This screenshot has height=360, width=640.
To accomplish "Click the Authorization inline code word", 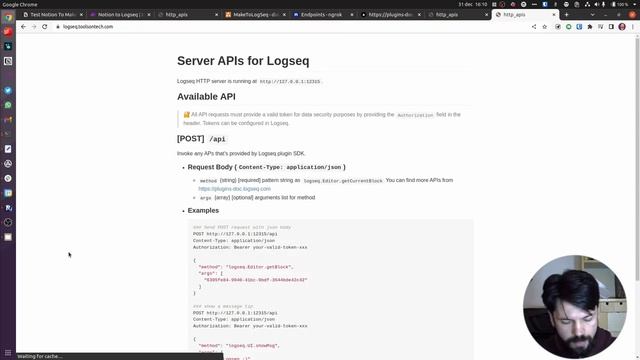I will 415,115.
